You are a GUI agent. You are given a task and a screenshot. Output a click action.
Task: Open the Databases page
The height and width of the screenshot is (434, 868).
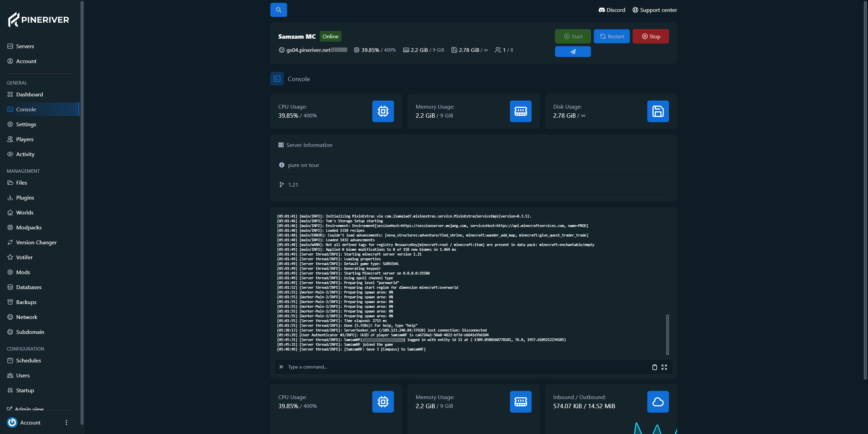[40, 287]
